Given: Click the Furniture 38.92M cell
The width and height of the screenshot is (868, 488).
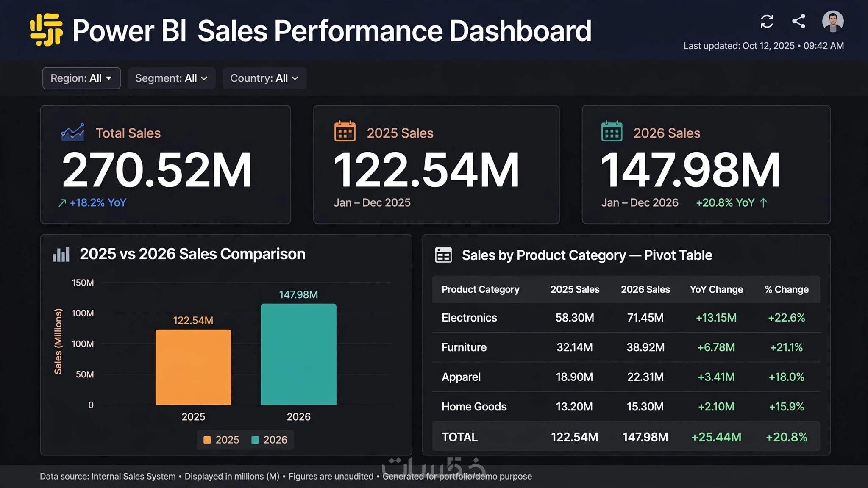Looking at the screenshot, I should 645,347.
